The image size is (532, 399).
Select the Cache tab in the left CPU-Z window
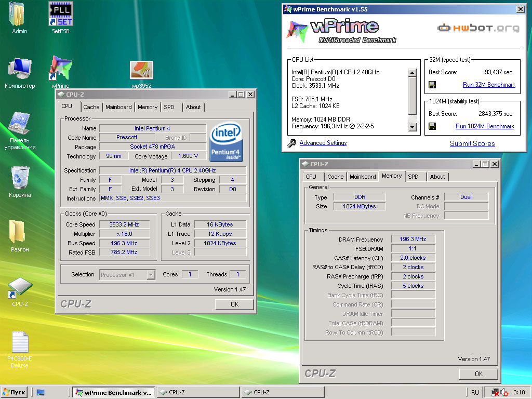coord(91,107)
